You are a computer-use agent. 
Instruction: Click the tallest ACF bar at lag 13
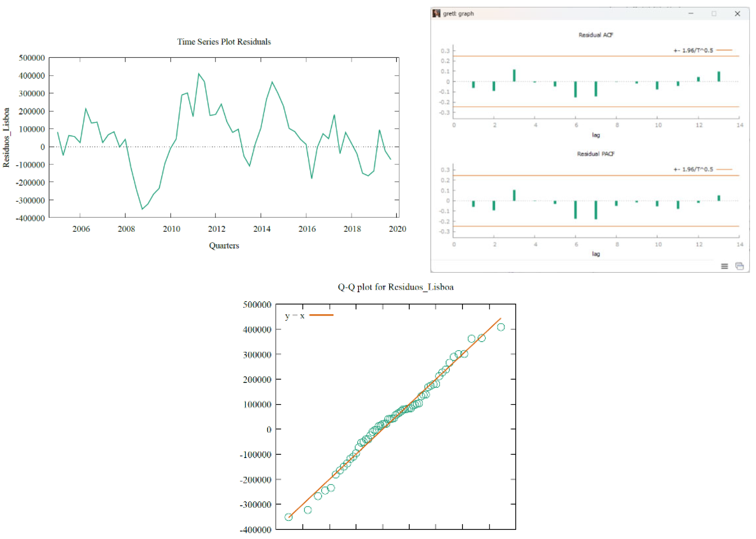pyautogui.click(x=719, y=76)
